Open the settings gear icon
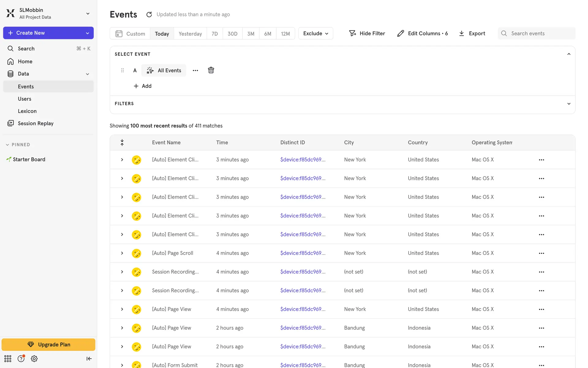Image resolution: width=588 pixels, height=368 pixels. tap(34, 358)
